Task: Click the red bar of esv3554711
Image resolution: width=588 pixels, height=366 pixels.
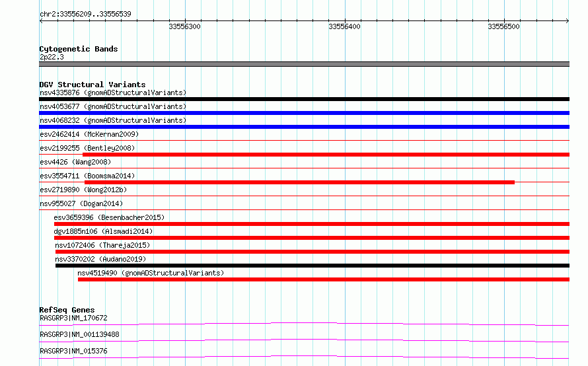Action: click(300, 182)
